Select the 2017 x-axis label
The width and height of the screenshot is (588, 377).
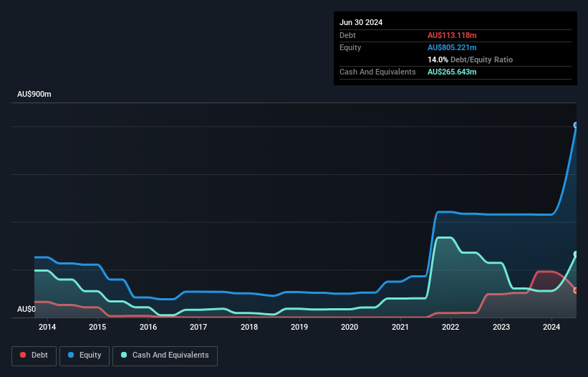tap(198, 327)
